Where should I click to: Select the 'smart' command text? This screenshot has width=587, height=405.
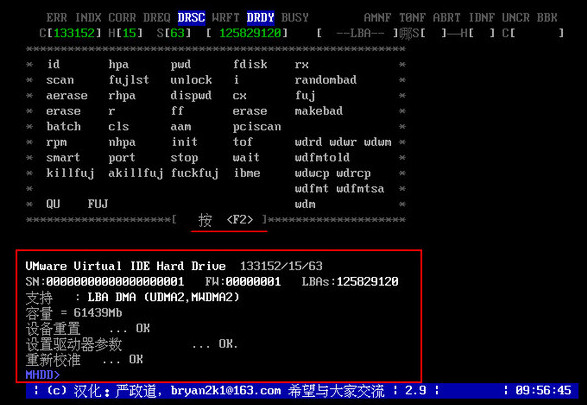point(63,158)
